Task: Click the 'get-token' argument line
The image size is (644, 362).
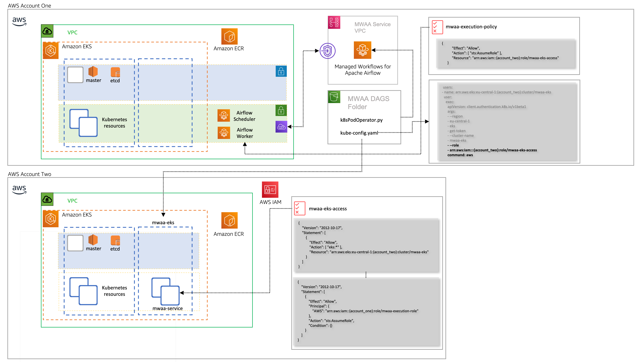Action: (x=456, y=131)
